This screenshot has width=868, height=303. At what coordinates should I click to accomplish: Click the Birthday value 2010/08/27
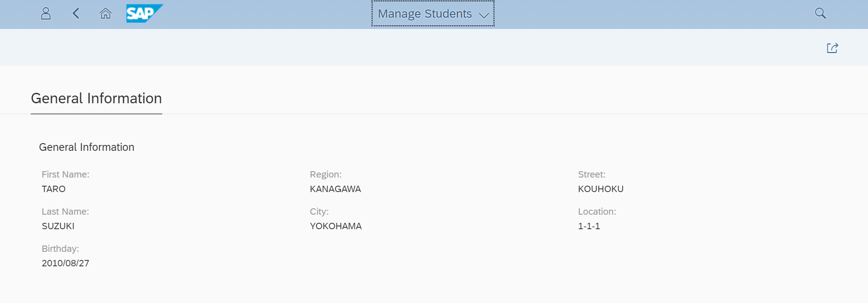65,263
